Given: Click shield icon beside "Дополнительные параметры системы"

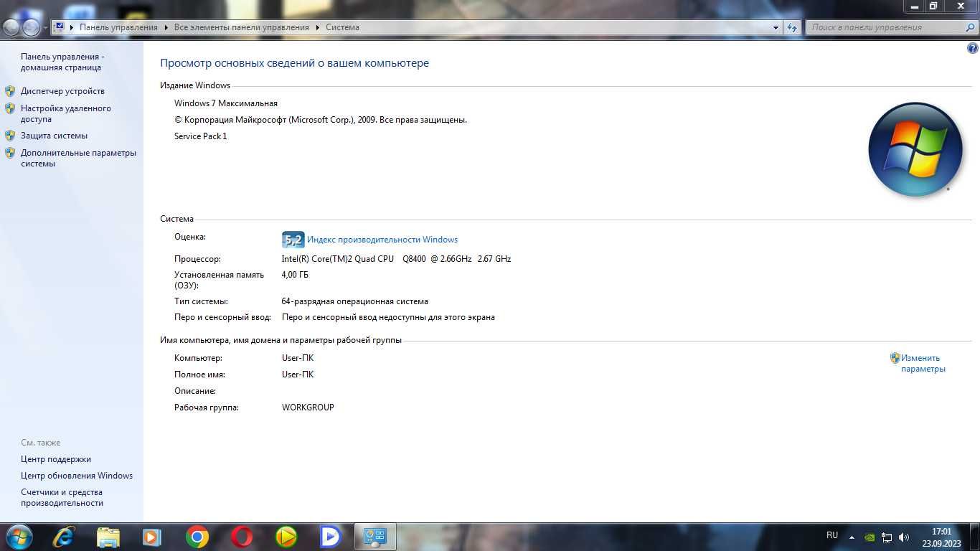Looking at the screenshot, I should point(10,153).
